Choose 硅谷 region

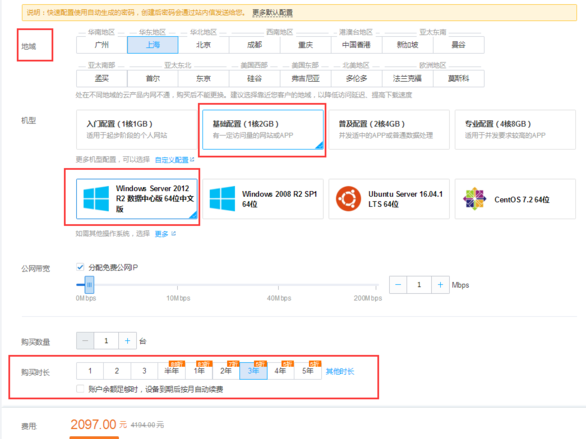click(255, 78)
